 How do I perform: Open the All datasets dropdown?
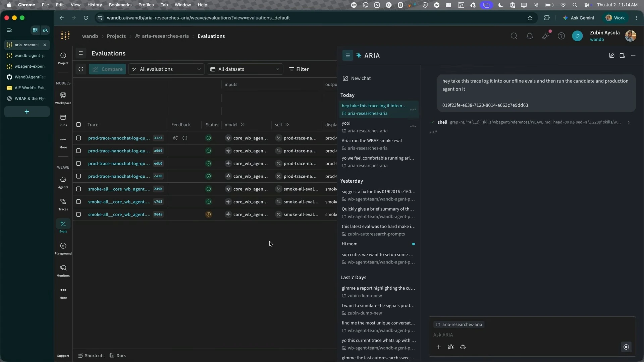[x=245, y=69]
